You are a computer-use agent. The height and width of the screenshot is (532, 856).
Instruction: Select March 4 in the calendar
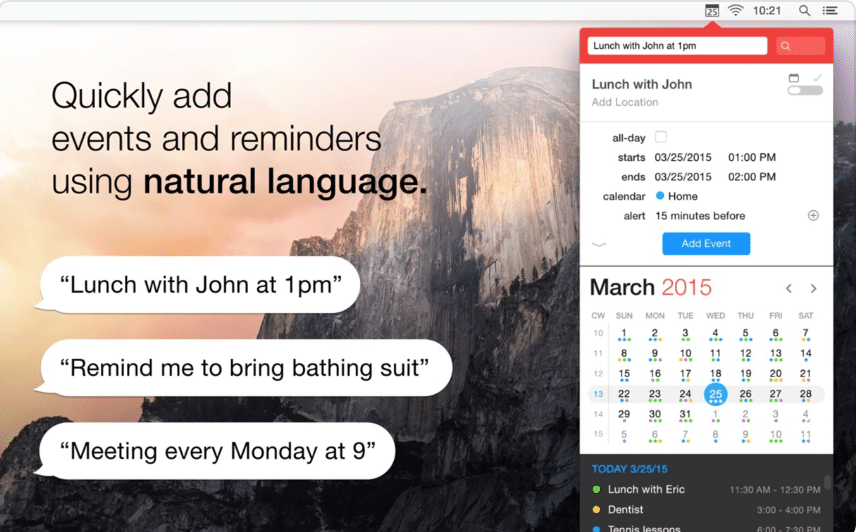[715, 333]
